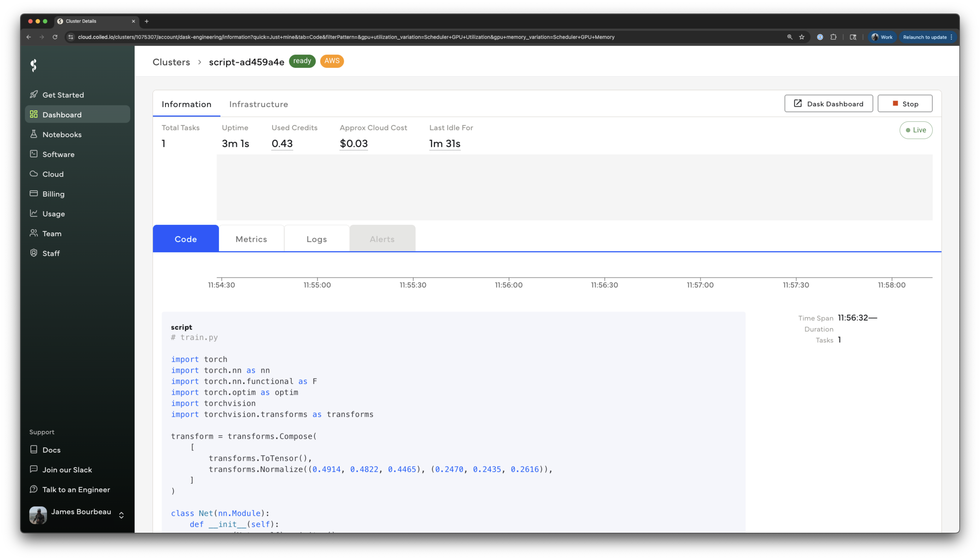Reload the page
Screen dimensions: 980x560
point(55,37)
